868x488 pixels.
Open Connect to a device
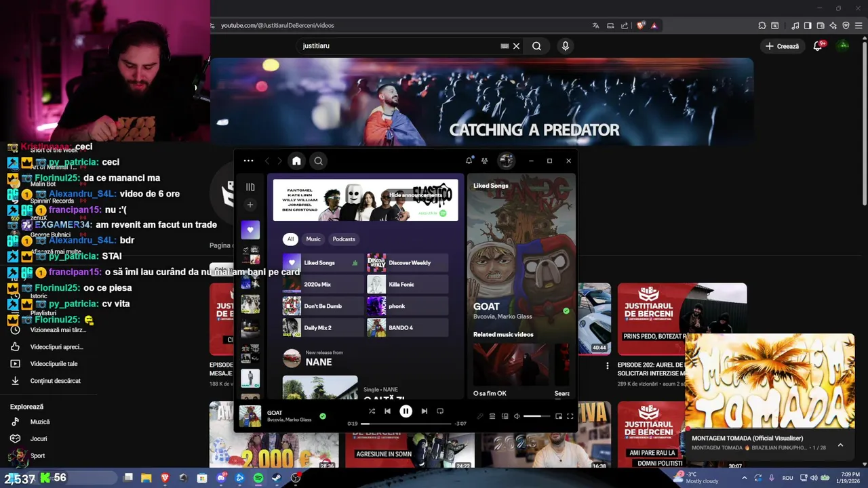click(x=505, y=416)
